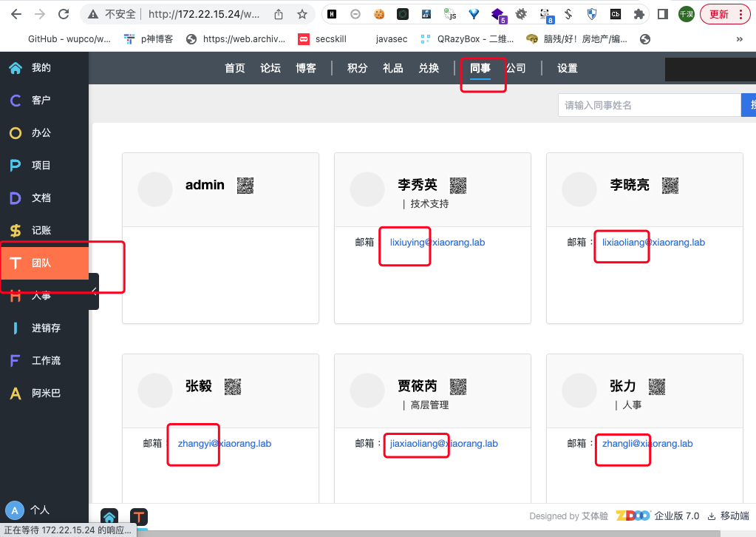The height and width of the screenshot is (537, 756).
Task: Collapse the sidebar with the arrow handle
Action: [x=94, y=291]
